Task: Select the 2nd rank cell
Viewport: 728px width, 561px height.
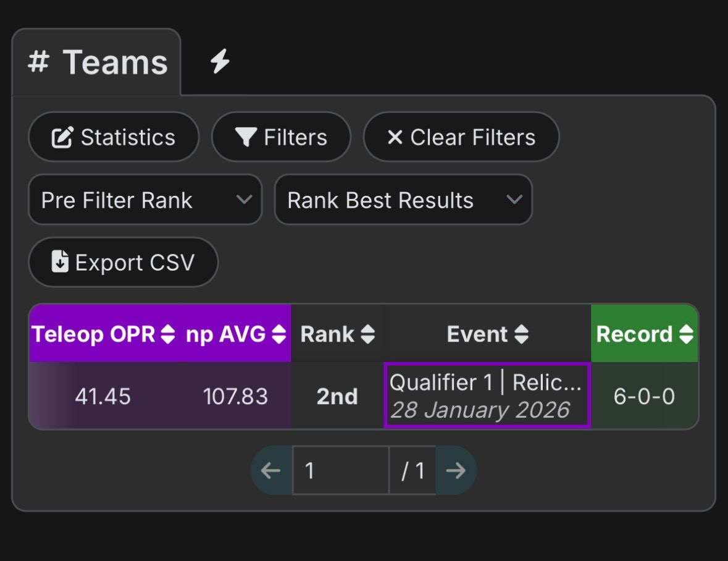Action: [337, 396]
